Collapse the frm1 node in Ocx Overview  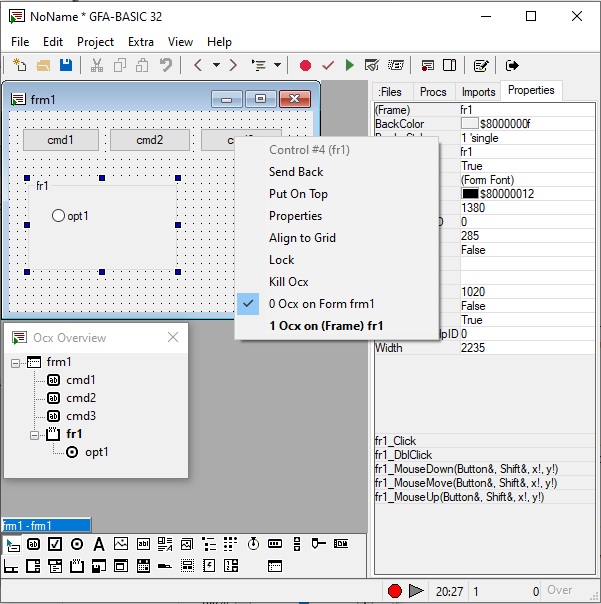coord(16,362)
